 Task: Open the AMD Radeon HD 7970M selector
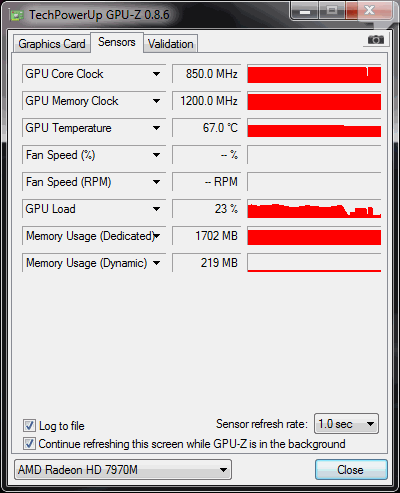[123, 470]
